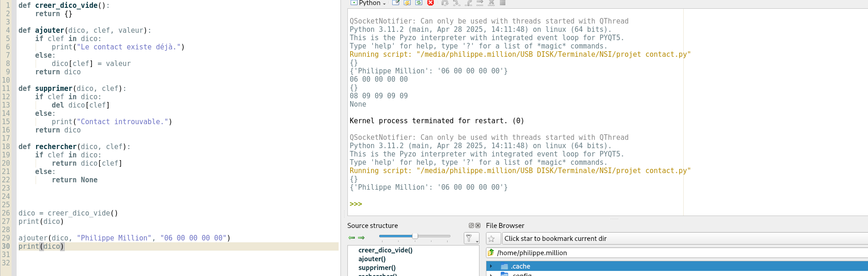Go forward with green right arrow
This screenshot has width=868, height=276.
point(361,238)
